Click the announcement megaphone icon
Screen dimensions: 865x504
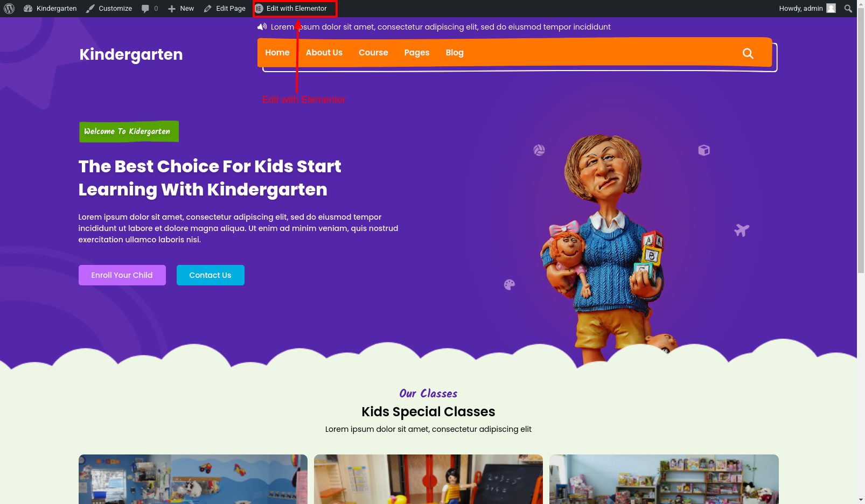[x=262, y=26]
